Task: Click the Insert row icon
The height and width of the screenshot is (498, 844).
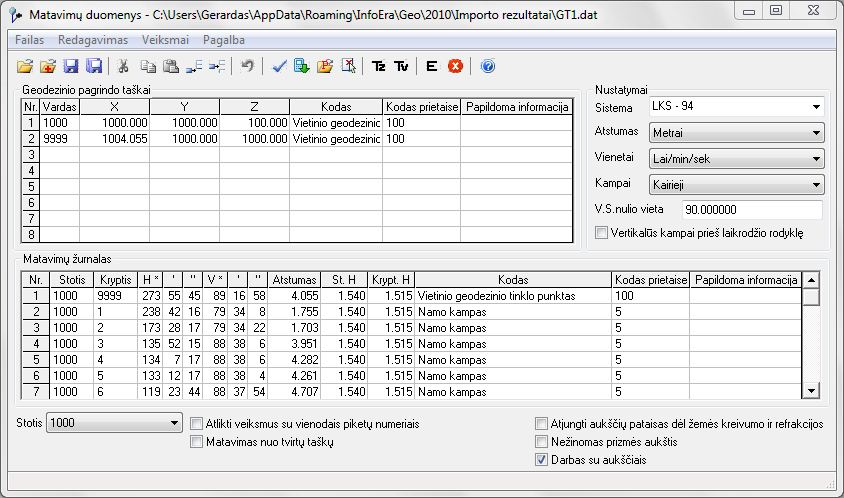Action: (x=194, y=66)
